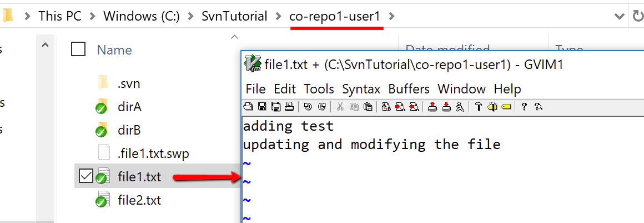Open the File menu in GVIM
The image size is (644, 223).
click(x=255, y=89)
